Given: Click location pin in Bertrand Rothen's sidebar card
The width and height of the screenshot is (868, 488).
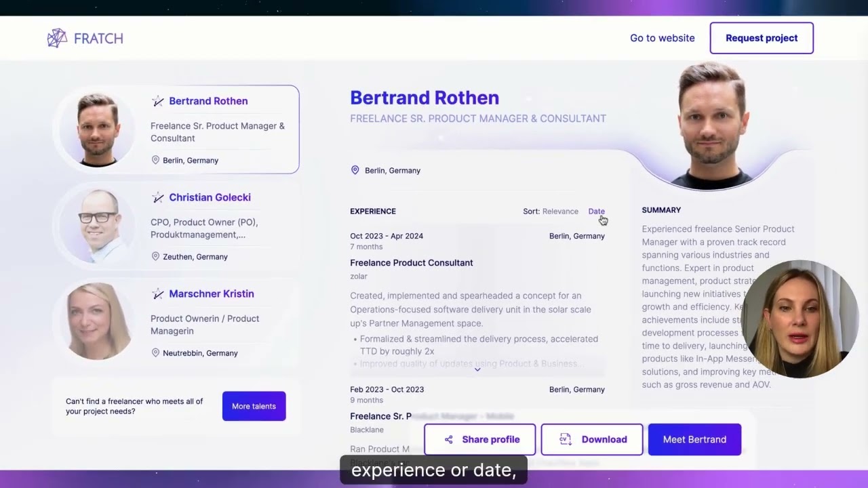Looking at the screenshot, I should 155,160.
